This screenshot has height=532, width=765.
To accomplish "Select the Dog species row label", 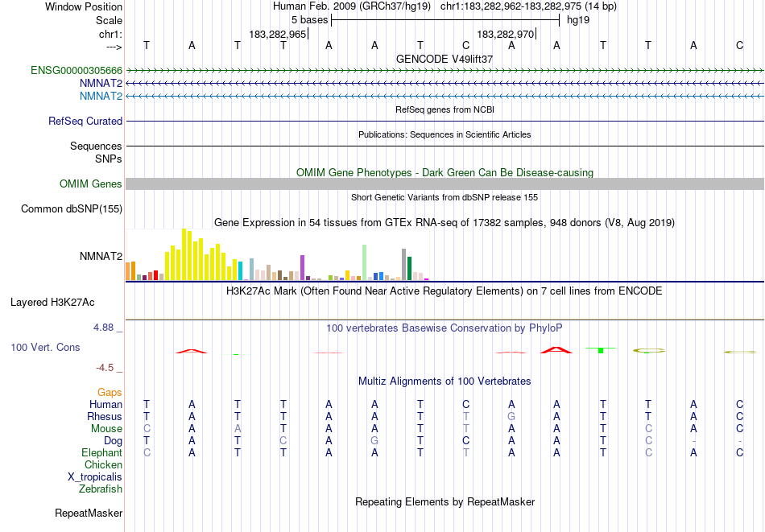I will pyautogui.click(x=114, y=441).
